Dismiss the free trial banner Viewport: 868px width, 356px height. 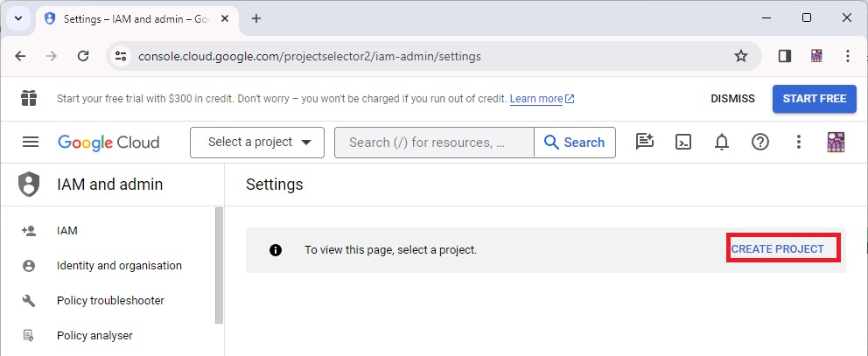[732, 99]
